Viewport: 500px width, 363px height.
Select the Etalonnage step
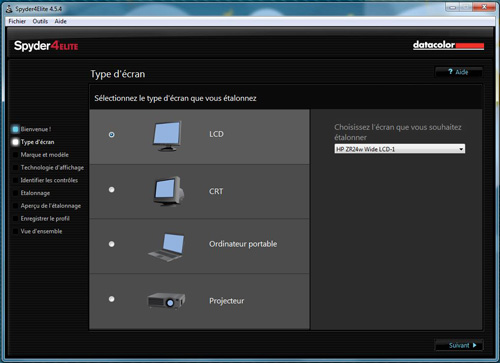point(35,193)
